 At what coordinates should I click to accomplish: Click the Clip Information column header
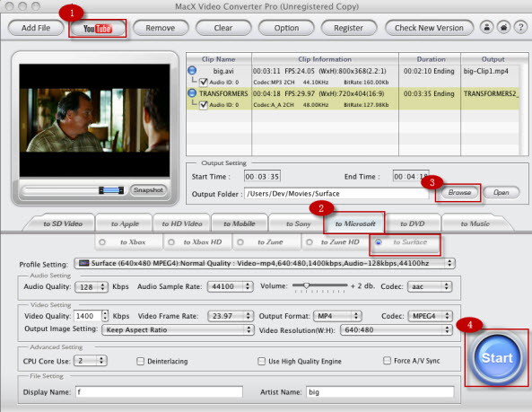pyautogui.click(x=325, y=59)
